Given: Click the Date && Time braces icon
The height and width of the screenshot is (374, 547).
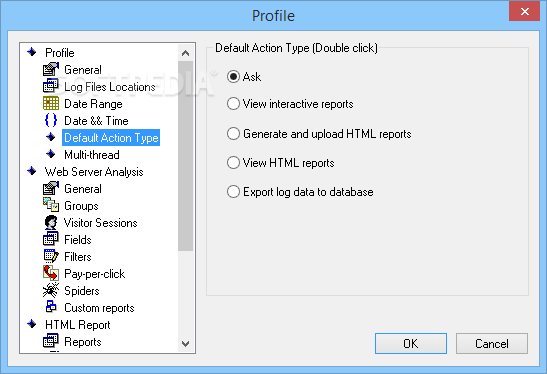Looking at the screenshot, I should [x=51, y=120].
